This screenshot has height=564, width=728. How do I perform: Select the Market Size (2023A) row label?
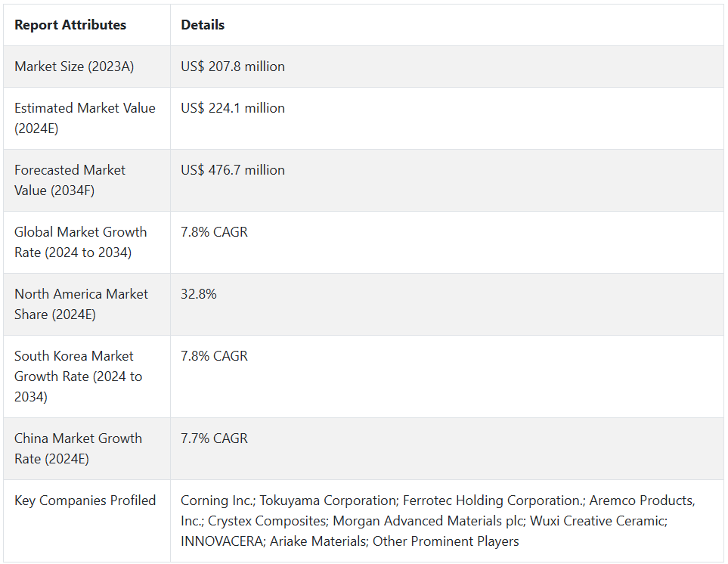click(x=74, y=67)
